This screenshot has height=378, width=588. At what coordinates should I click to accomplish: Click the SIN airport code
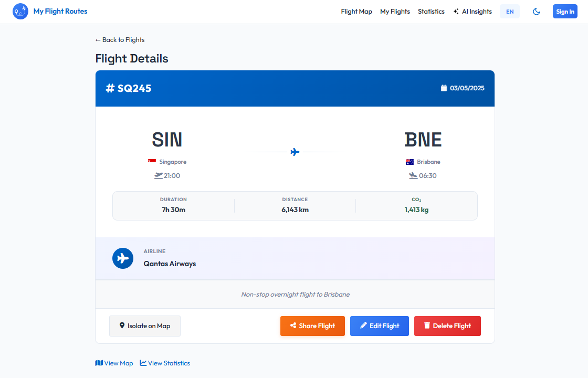click(x=167, y=140)
